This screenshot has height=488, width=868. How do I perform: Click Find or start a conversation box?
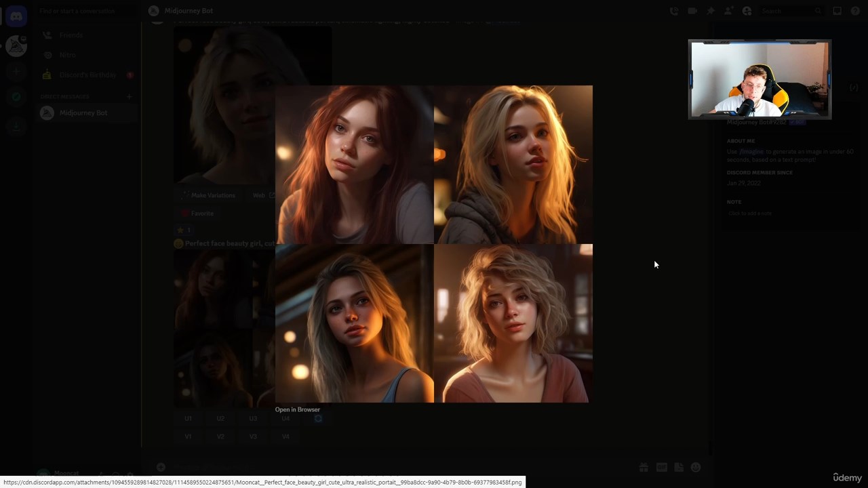pyautogui.click(x=85, y=11)
